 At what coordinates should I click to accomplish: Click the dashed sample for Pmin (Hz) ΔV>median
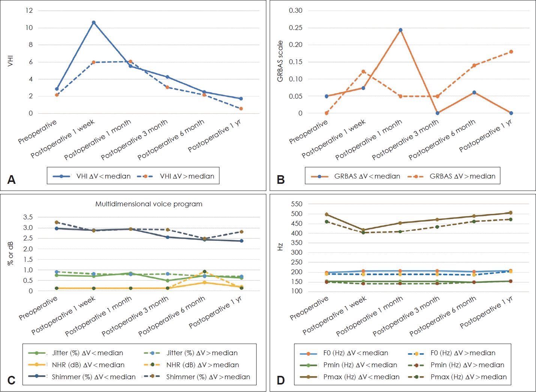[x=416, y=365]
